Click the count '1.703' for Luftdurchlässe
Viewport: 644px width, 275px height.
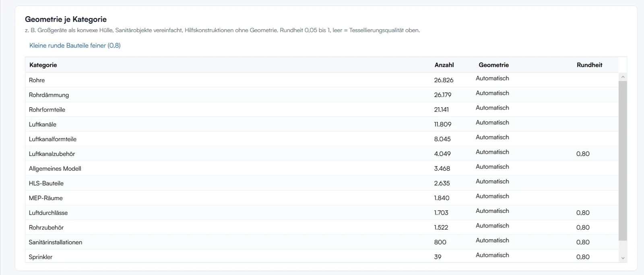(441, 212)
